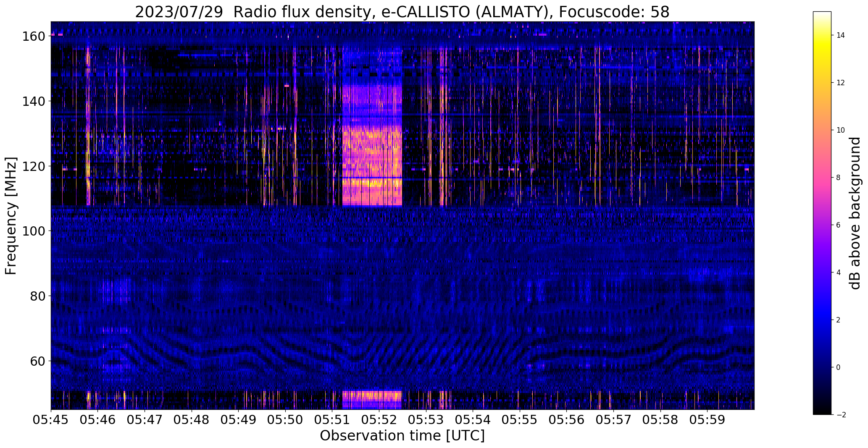Screen dimensions: 868x448
Task: Click the 05:45 time tick label
Action: (x=51, y=419)
